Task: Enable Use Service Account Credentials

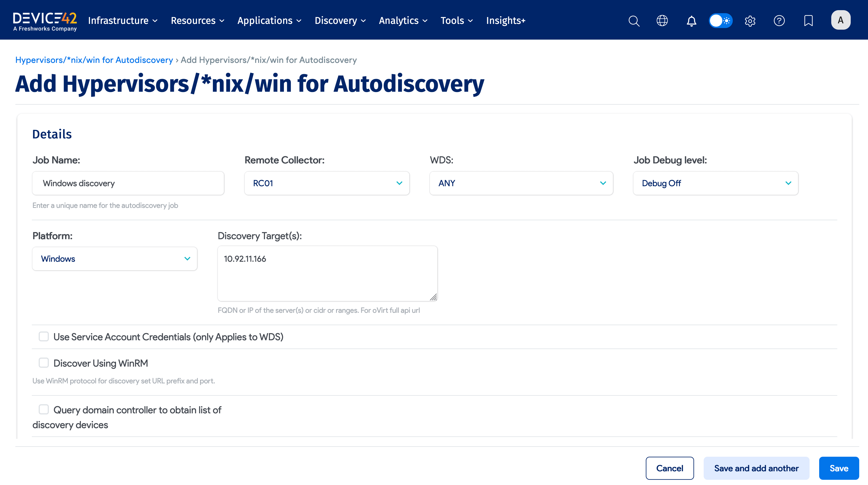Action: click(x=43, y=336)
